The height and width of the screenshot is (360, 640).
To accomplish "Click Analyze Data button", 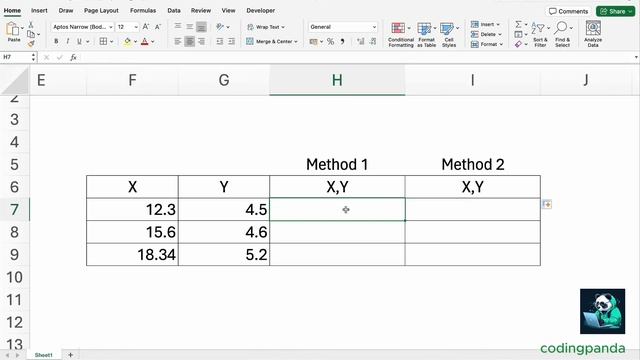I will pos(593,34).
